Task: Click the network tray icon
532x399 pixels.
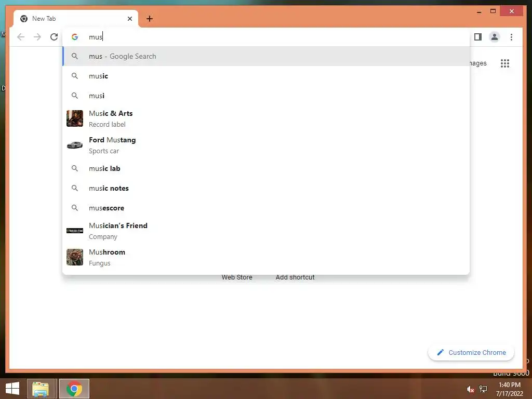Action: pyautogui.click(x=483, y=389)
